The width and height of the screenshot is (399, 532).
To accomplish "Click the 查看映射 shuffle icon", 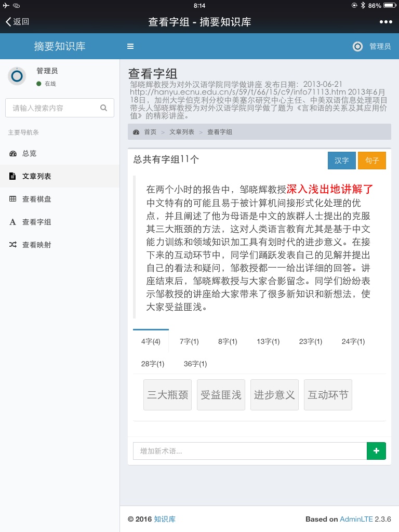I will [x=12, y=245].
